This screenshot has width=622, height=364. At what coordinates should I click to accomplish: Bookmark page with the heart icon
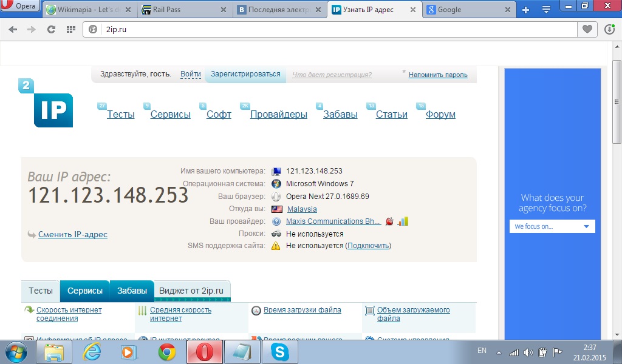click(x=587, y=29)
